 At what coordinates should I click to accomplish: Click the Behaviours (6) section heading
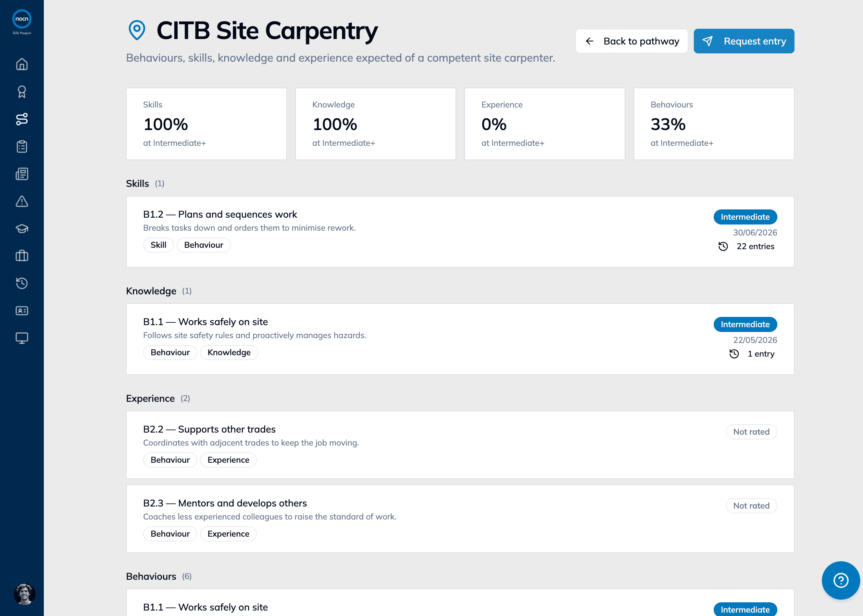click(159, 576)
